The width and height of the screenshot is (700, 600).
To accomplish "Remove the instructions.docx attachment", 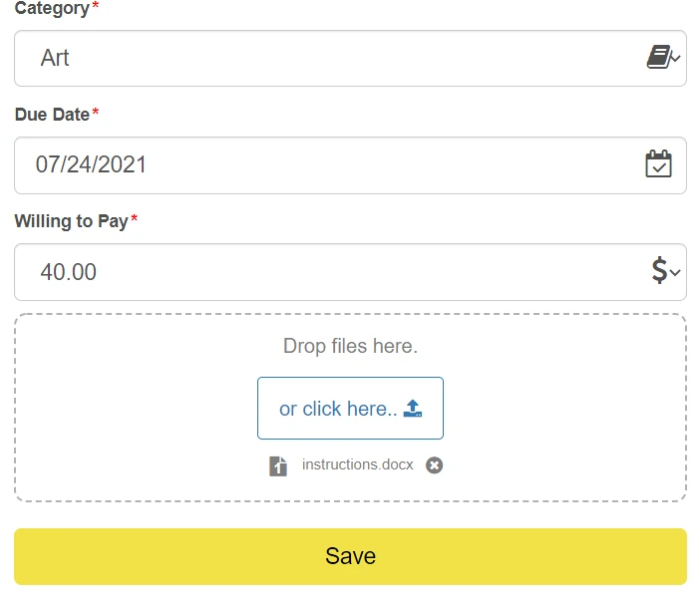I will 434,465.
